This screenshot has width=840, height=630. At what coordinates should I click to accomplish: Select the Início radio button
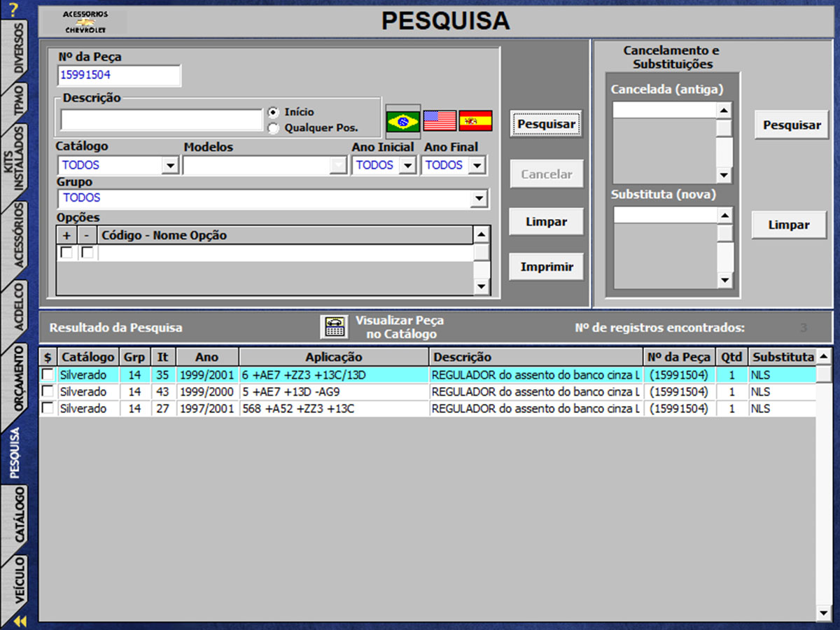click(x=273, y=113)
